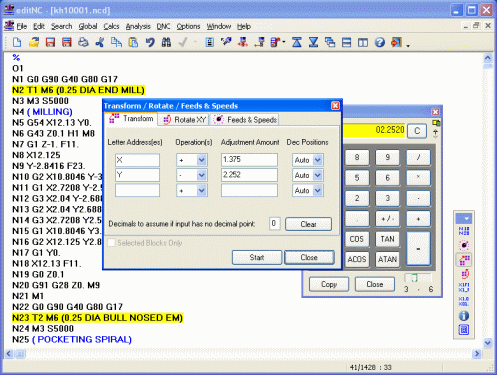The width and height of the screenshot is (497, 375).
Task: Click Clear in the Transform dialog
Action: pyautogui.click(x=308, y=224)
